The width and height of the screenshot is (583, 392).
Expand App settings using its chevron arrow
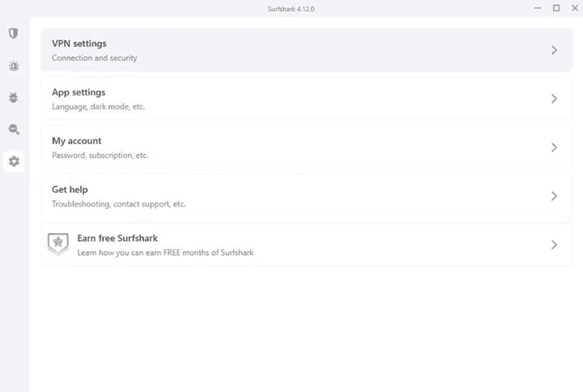click(554, 99)
